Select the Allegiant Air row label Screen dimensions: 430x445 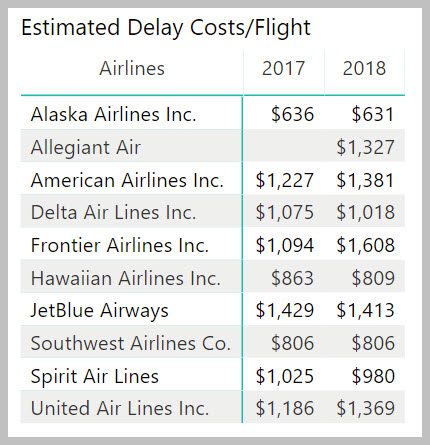pyautogui.click(x=86, y=147)
